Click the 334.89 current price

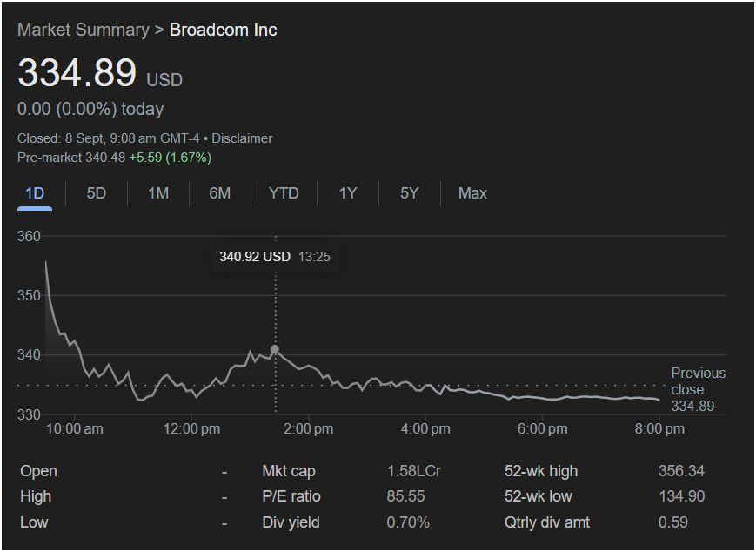77,73
